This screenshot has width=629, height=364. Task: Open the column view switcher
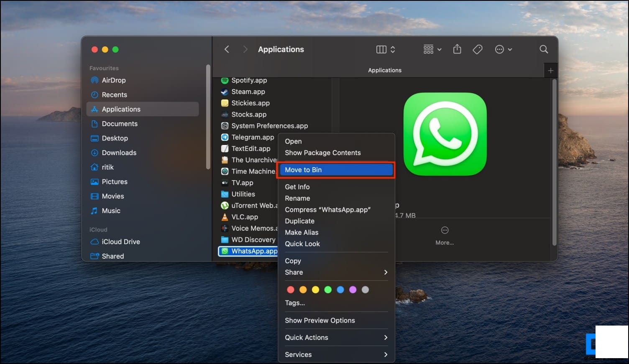pos(385,49)
